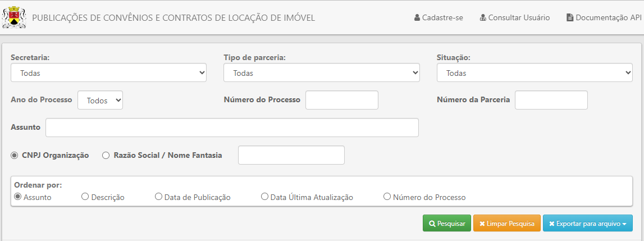Screen dimensions: 644x241
Task: Focus the Assunto text field
Action: [x=232, y=128]
